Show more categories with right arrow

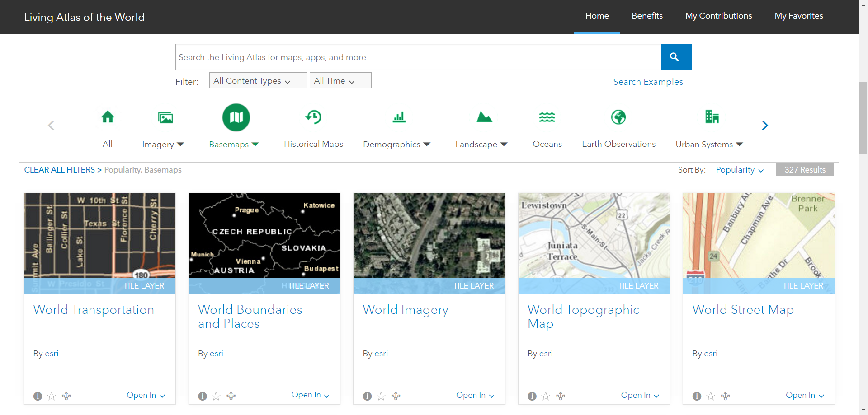click(764, 125)
